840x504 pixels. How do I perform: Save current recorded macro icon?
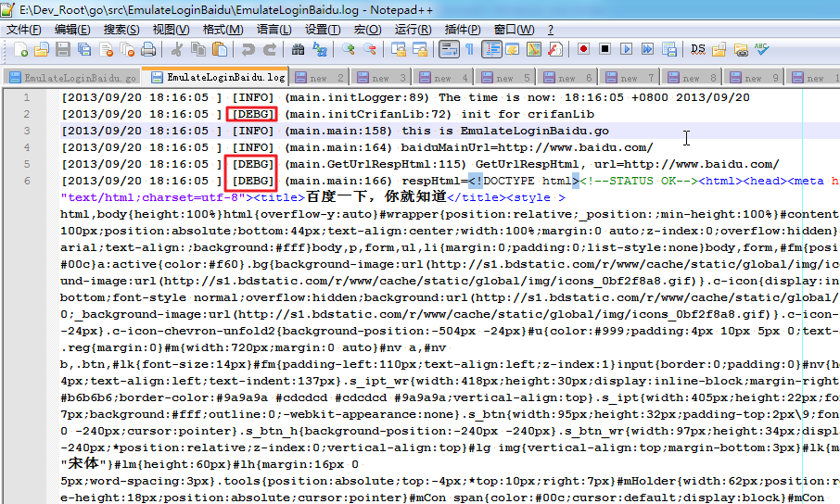pos(669,49)
